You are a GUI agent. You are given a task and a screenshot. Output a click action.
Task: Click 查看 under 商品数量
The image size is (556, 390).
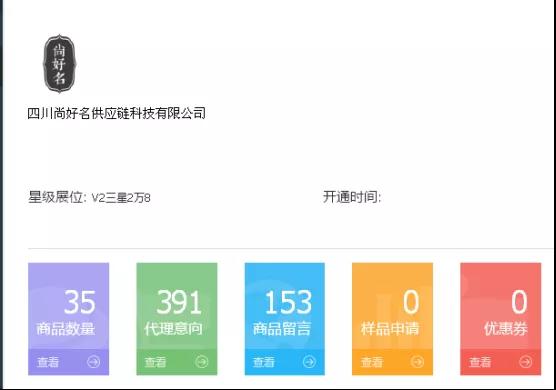[x=48, y=362]
